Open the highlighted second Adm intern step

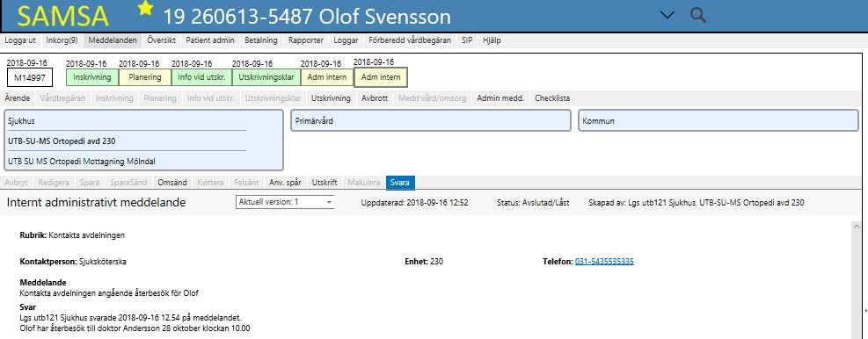click(381, 77)
